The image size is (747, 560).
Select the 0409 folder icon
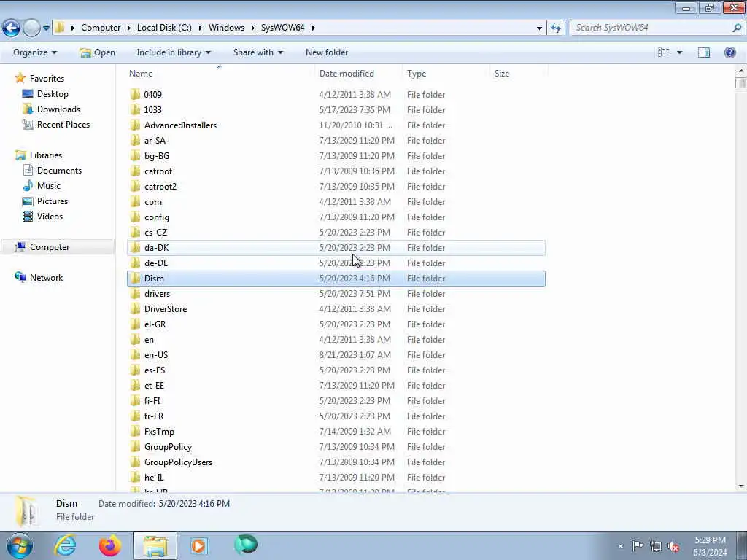(135, 94)
